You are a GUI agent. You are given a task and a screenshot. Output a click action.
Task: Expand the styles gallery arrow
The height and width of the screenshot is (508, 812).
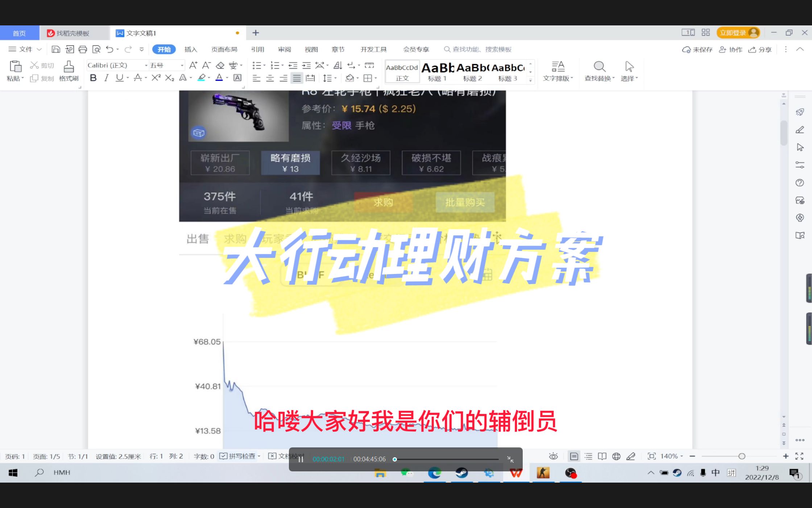pos(530,81)
